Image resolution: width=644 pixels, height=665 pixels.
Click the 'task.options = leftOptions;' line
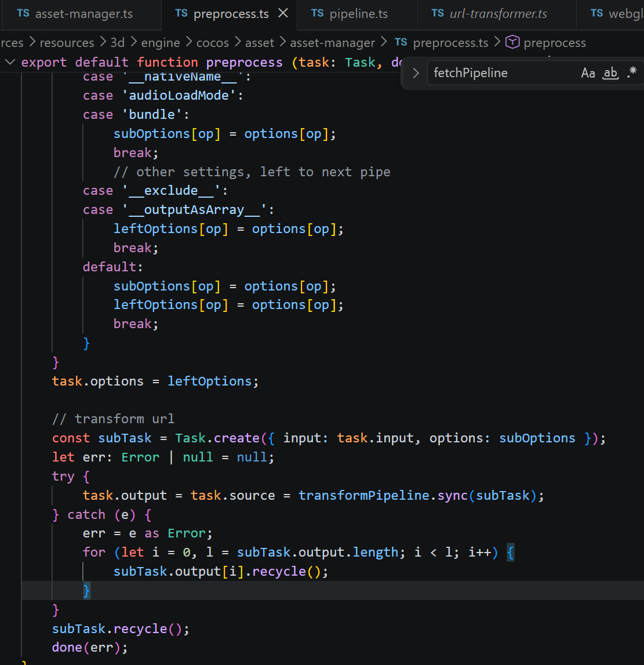[x=155, y=381]
